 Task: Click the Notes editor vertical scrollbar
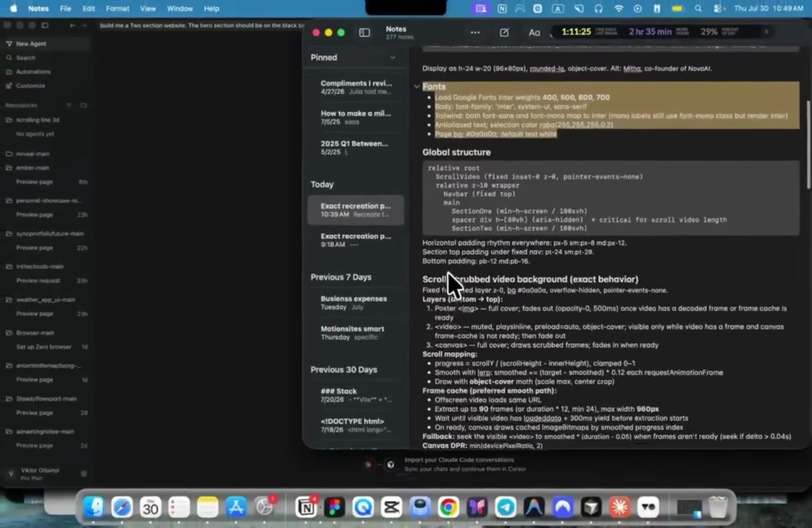(808, 145)
